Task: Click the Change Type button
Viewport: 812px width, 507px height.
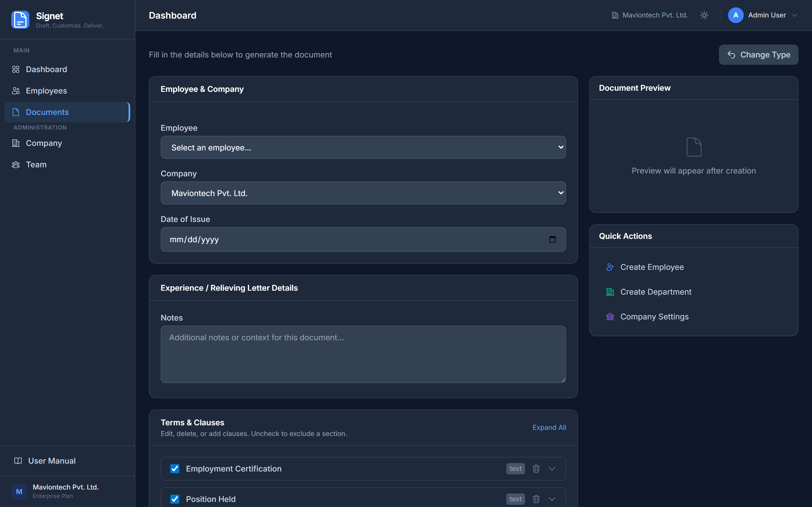Action: click(x=758, y=55)
